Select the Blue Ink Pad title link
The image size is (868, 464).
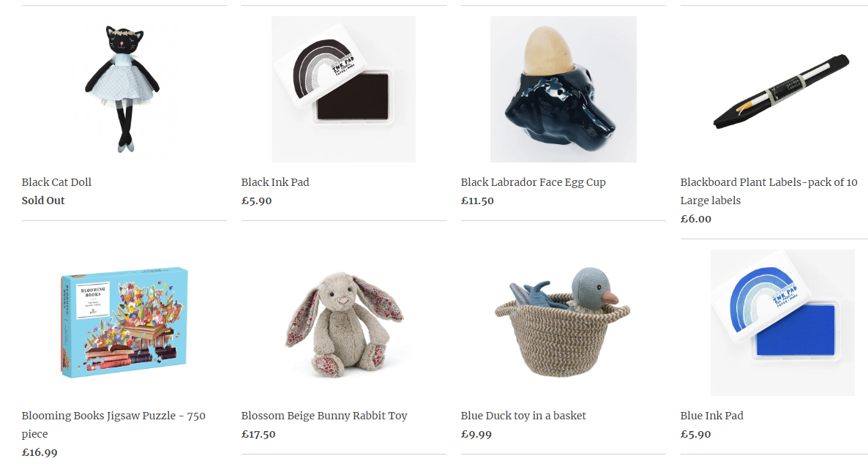[x=711, y=416]
